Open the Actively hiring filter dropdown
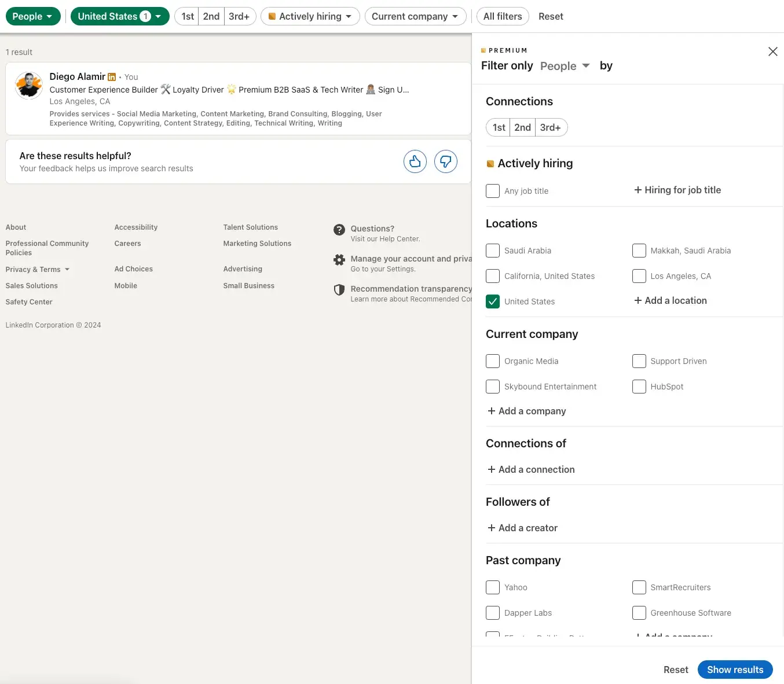This screenshot has height=684, width=784. [310, 16]
